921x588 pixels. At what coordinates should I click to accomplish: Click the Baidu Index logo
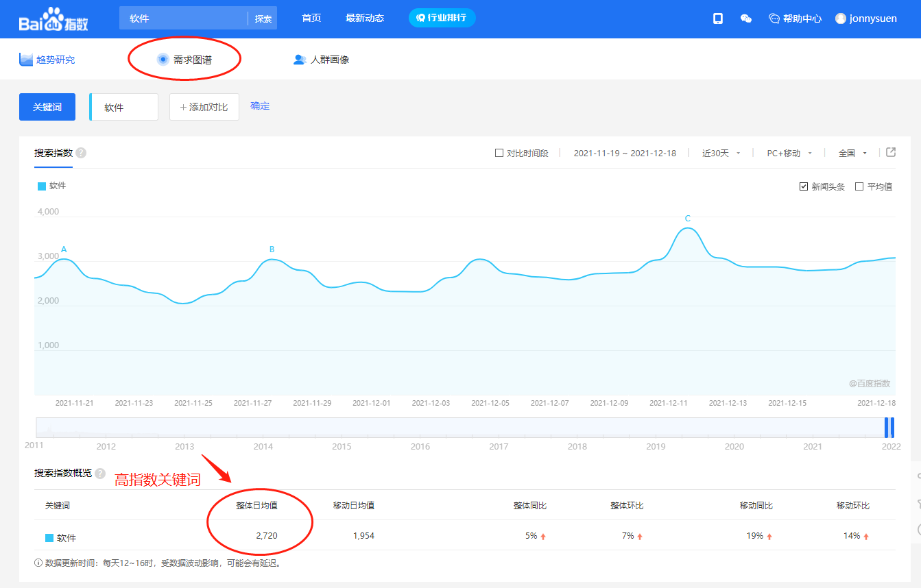point(53,19)
